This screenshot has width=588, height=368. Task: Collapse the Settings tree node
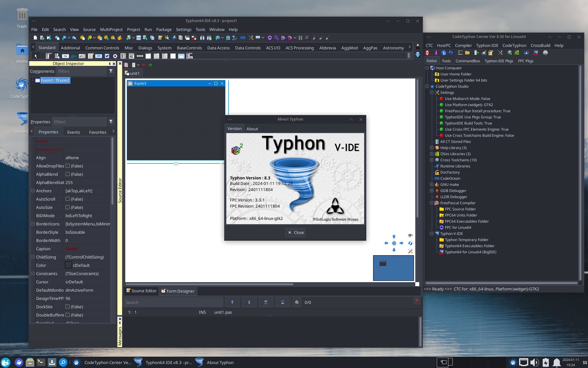point(432,93)
